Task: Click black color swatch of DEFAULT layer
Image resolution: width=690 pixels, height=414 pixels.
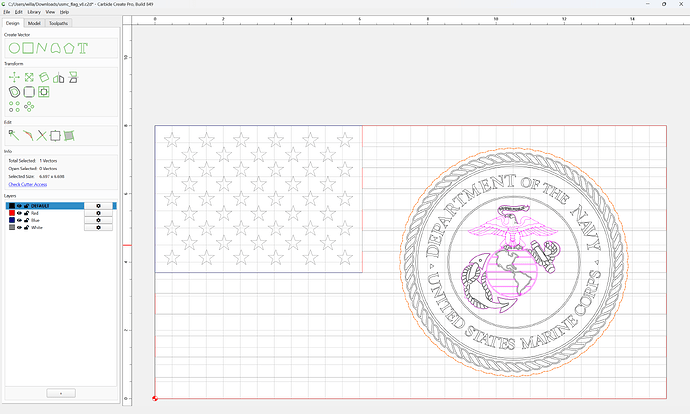Action: (12, 206)
